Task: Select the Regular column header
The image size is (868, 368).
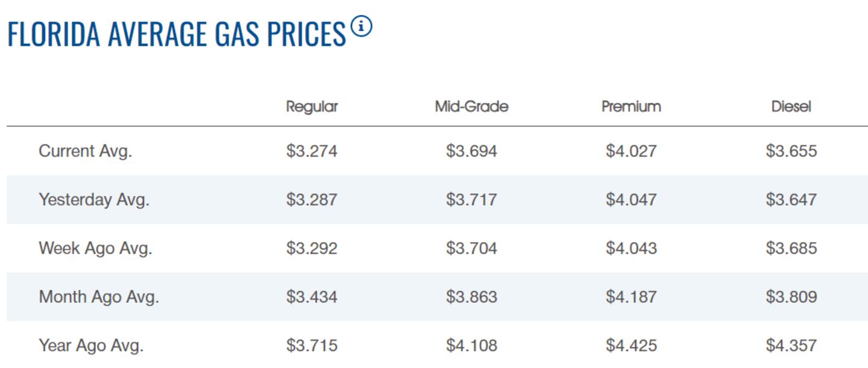Action: pos(312,107)
